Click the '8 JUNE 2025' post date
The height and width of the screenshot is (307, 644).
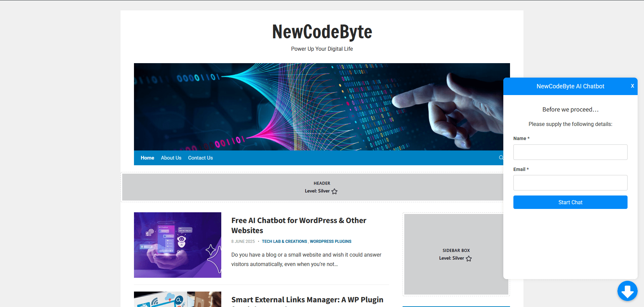tap(243, 242)
